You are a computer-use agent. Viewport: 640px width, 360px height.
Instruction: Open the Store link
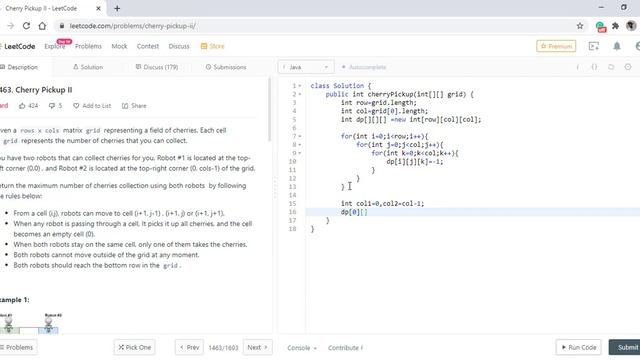pos(213,46)
